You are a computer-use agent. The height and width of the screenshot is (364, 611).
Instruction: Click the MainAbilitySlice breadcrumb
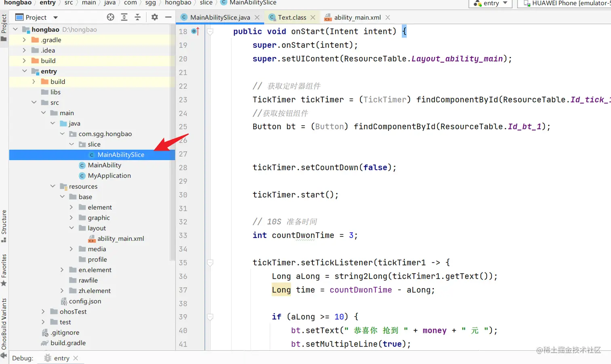(249, 3)
